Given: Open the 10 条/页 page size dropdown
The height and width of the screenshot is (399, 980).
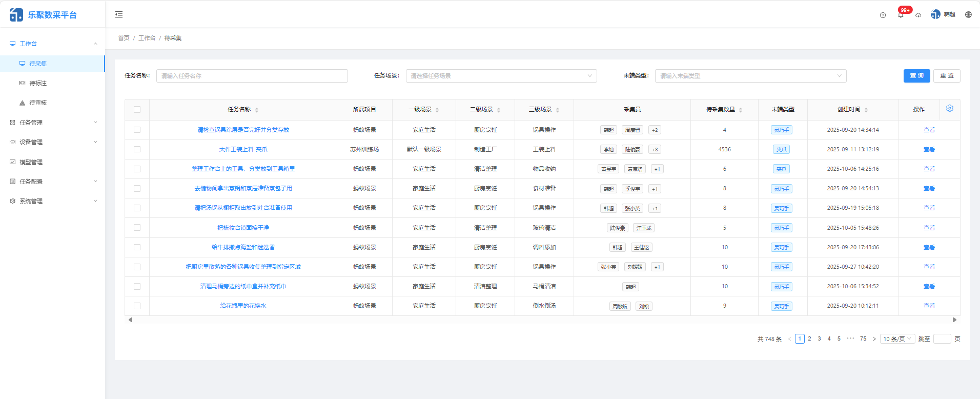Looking at the screenshot, I should pyautogui.click(x=897, y=339).
